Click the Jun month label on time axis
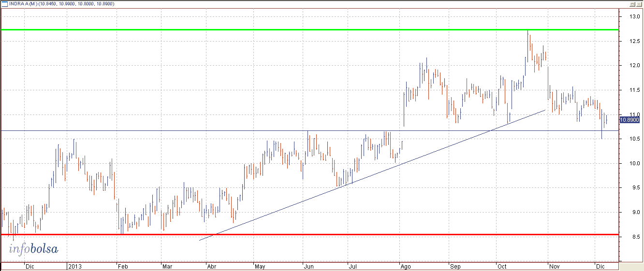 [x=308, y=266]
